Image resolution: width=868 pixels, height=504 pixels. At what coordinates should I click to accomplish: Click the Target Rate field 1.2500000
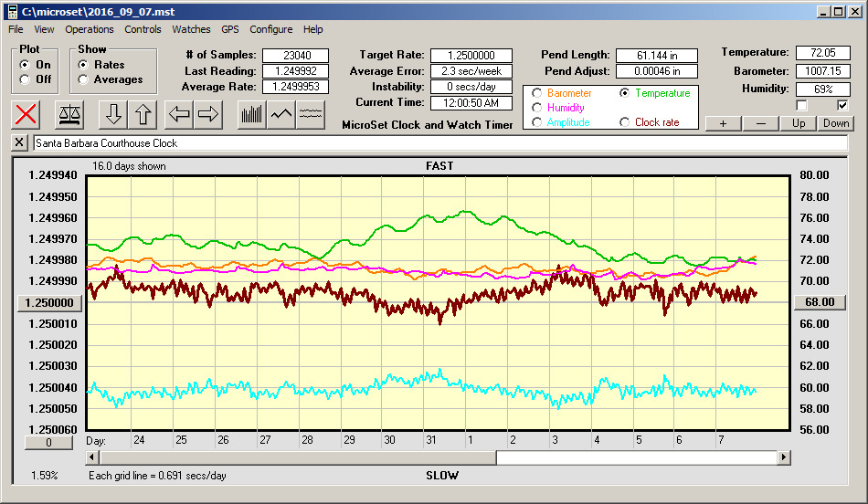pyautogui.click(x=471, y=56)
